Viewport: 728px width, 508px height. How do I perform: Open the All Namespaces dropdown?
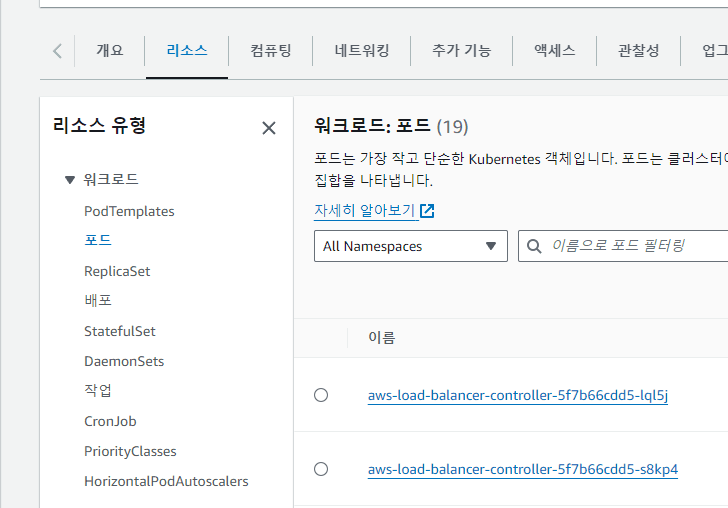click(x=410, y=246)
